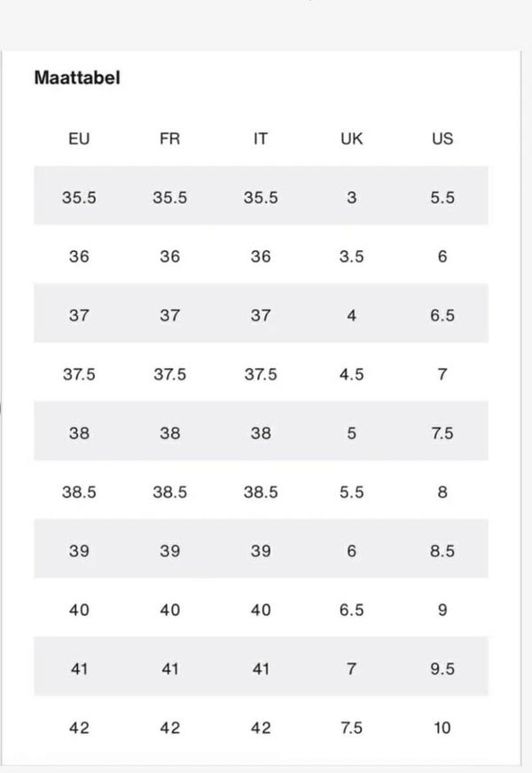Choose size 36 in the FR column
Image resolution: width=532 pixels, height=773 pixels.
coord(169,256)
